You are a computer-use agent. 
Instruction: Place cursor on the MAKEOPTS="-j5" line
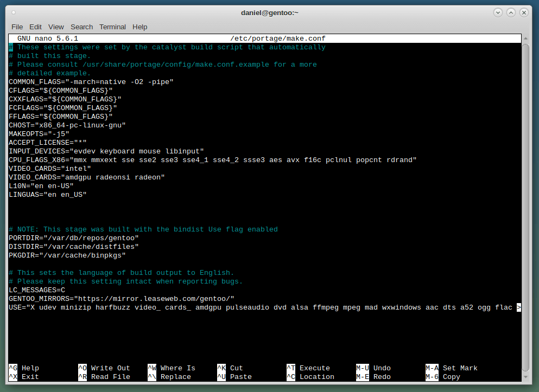pyautogui.click(x=39, y=134)
